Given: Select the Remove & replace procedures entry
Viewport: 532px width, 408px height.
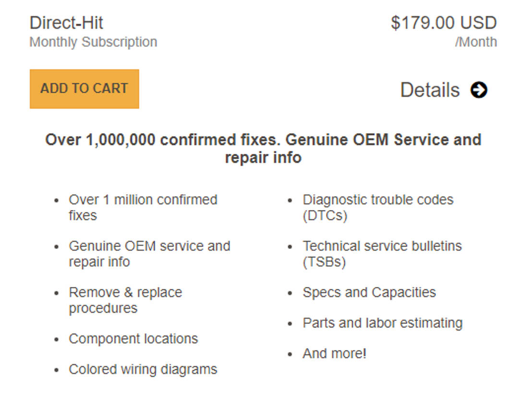Looking at the screenshot, I should [x=126, y=300].
